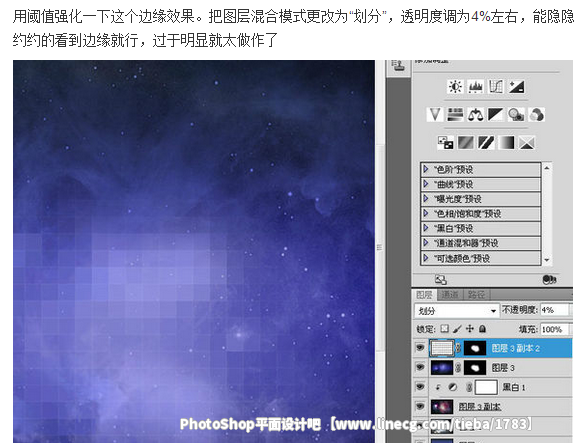Hide the 图层 3 副本 layer

click(x=420, y=406)
